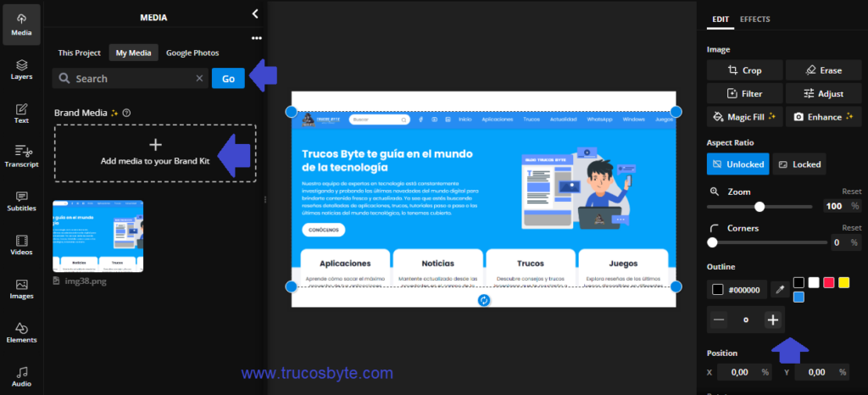The image size is (868, 395).
Task: Choose the blue outline swatch
Action: tap(798, 297)
